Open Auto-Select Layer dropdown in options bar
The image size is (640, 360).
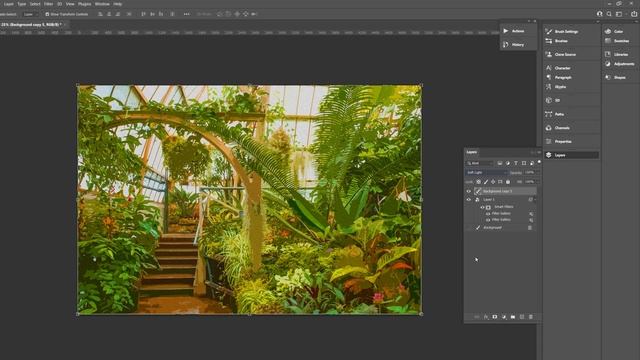pos(31,14)
